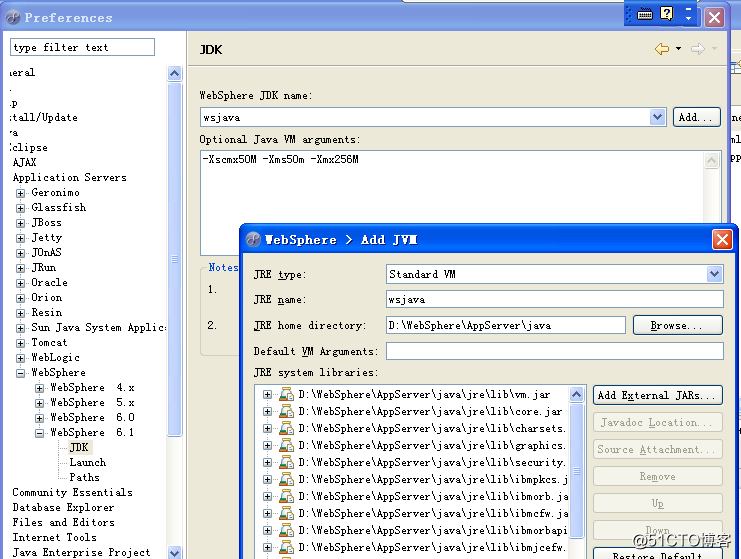
Task: Click the keyboard icon in language bar
Action: [x=645, y=14]
